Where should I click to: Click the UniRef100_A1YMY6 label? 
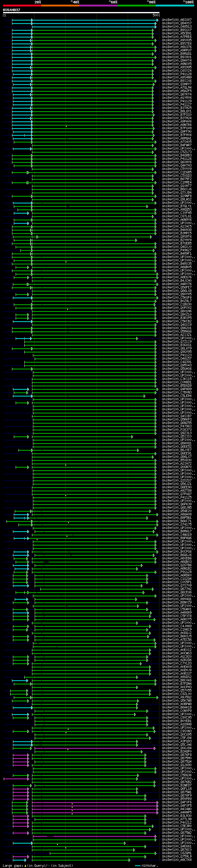pos(177,98)
